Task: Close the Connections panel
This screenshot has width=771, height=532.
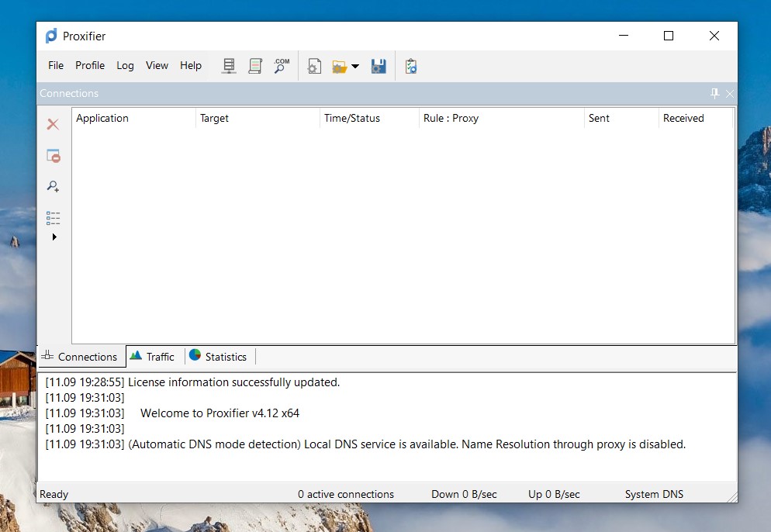Action: 729,94
